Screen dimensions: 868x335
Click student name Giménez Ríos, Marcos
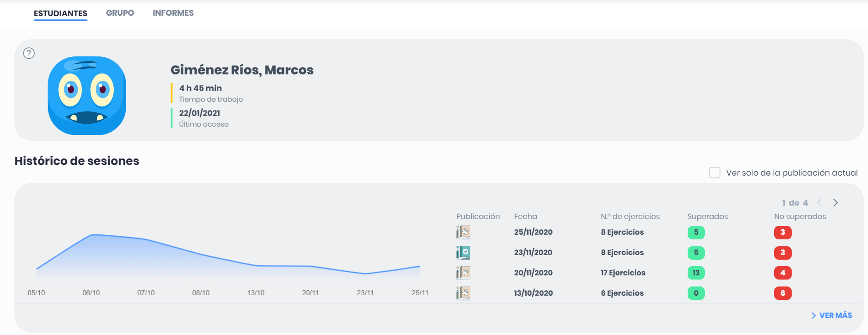click(x=242, y=70)
